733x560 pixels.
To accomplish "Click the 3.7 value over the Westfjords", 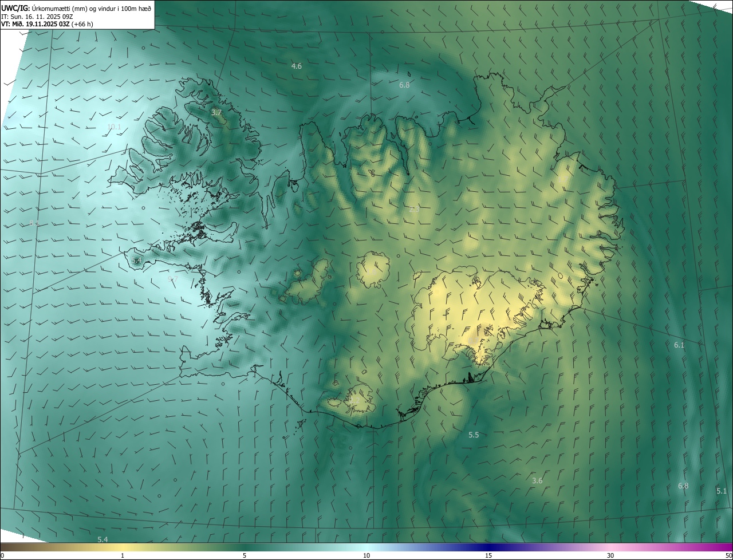I will 216,113.
